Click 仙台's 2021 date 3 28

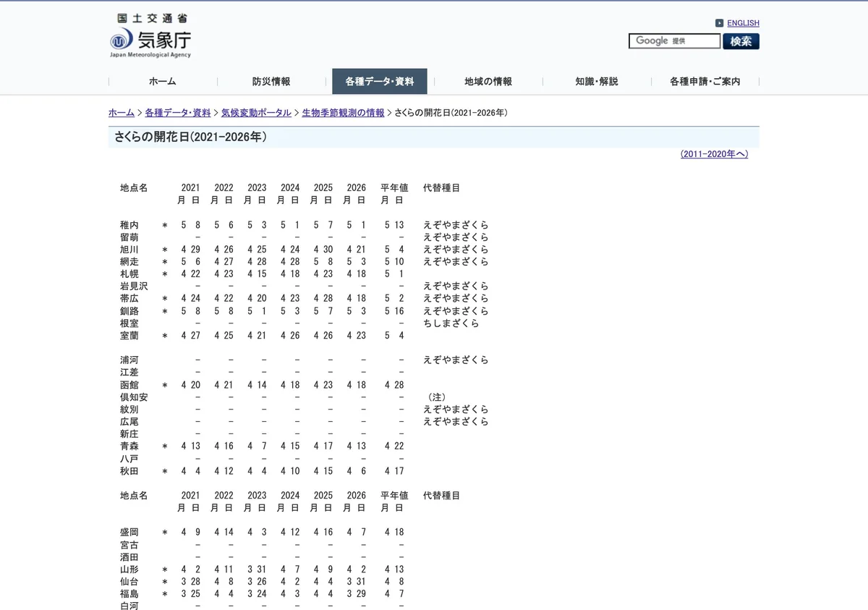tap(191, 582)
